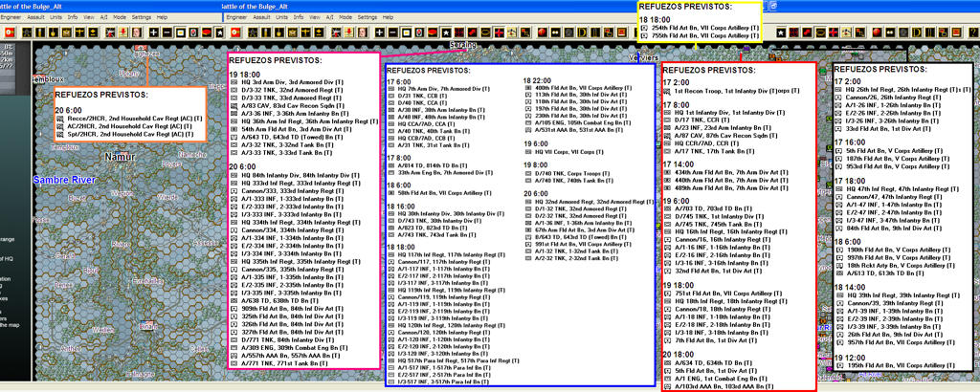Select row Spt/2HCR, 2nd Household Cav Regt
The height and width of the screenshot is (392, 980).
click(126, 134)
